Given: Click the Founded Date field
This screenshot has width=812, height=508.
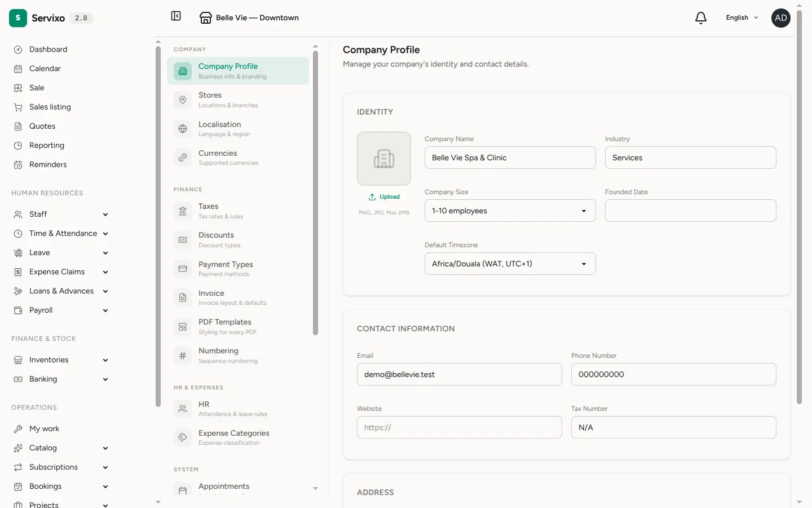Looking at the screenshot, I should pyautogui.click(x=690, y=211).
